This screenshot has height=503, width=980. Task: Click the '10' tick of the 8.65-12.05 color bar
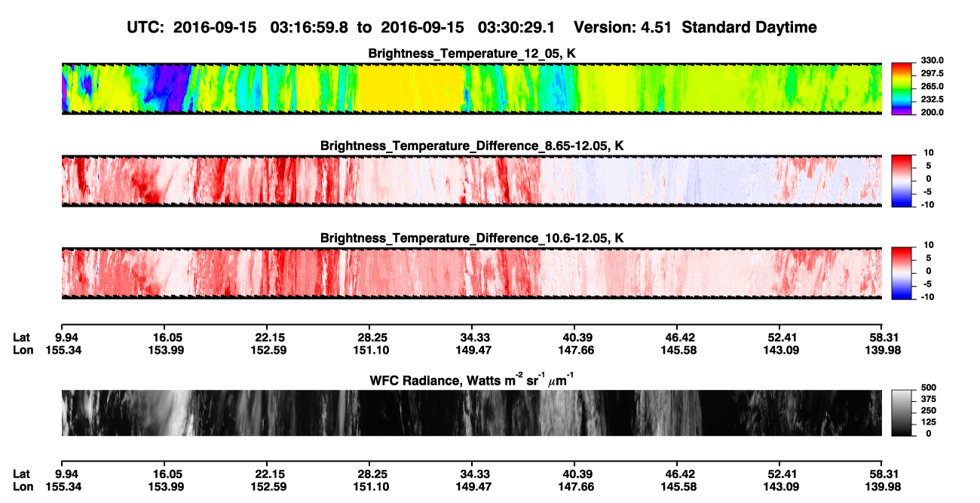point(928,153)
